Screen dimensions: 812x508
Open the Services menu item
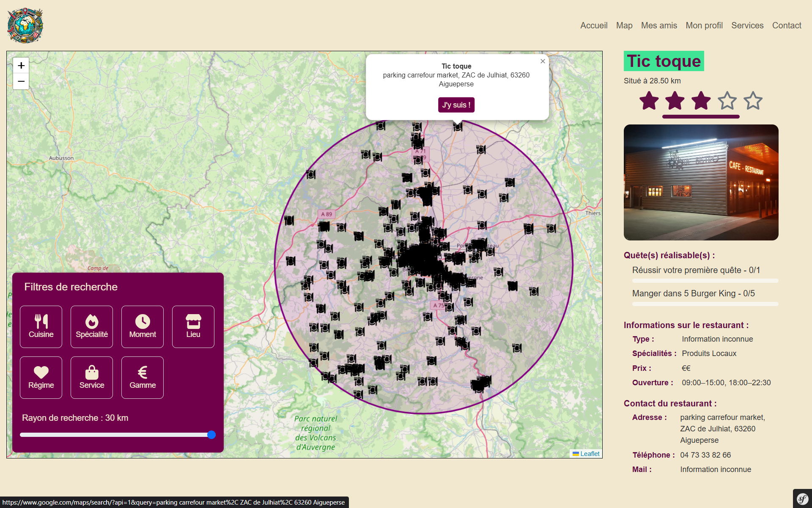pyautogui.click(x=747, y=25)
